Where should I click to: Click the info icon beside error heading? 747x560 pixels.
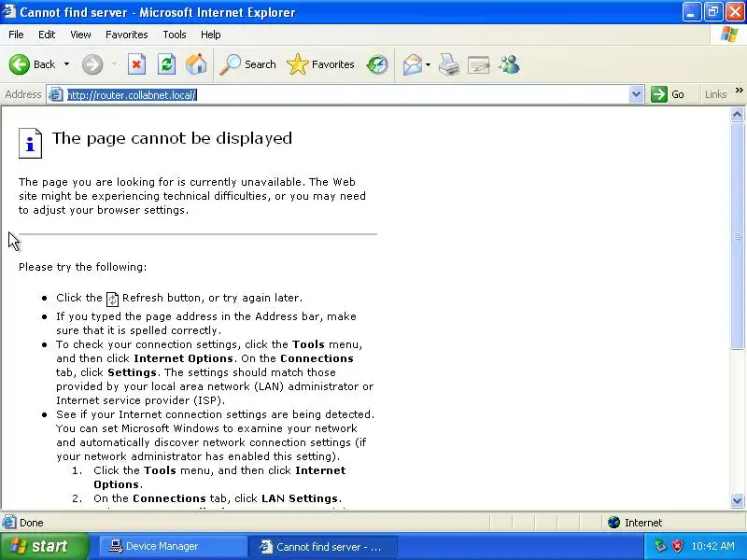click(x=30, y=143)
